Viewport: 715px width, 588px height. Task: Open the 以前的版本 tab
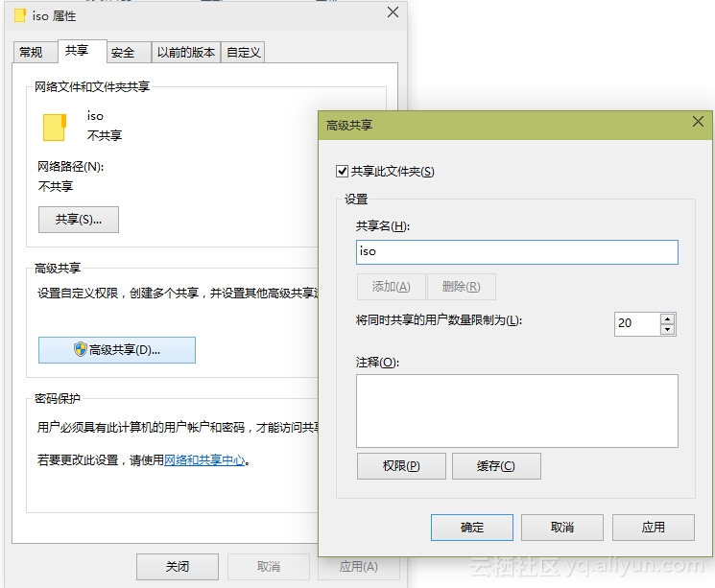[186, 53]
